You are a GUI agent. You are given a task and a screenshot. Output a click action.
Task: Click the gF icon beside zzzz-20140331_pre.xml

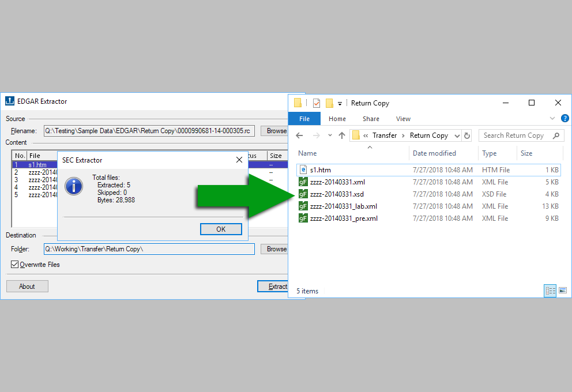tap(303, 218)
